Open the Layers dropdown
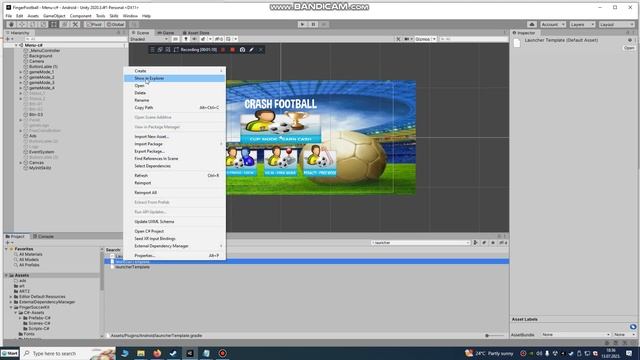 click(582, 24)
